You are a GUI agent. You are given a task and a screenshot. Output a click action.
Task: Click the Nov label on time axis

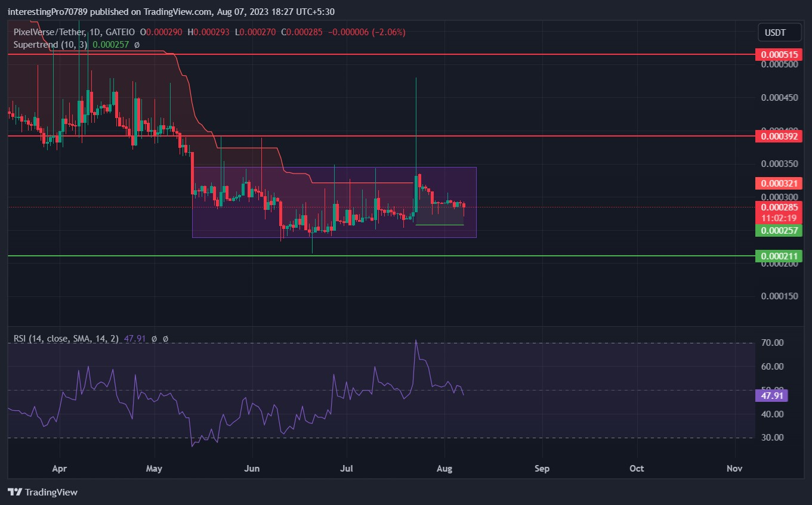[734, 469]
